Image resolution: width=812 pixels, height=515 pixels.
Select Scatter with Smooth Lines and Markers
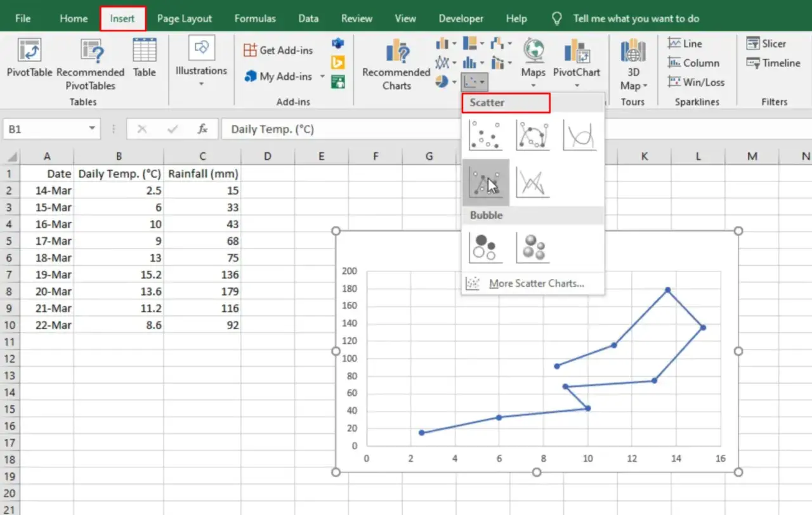tap(532, 135)
